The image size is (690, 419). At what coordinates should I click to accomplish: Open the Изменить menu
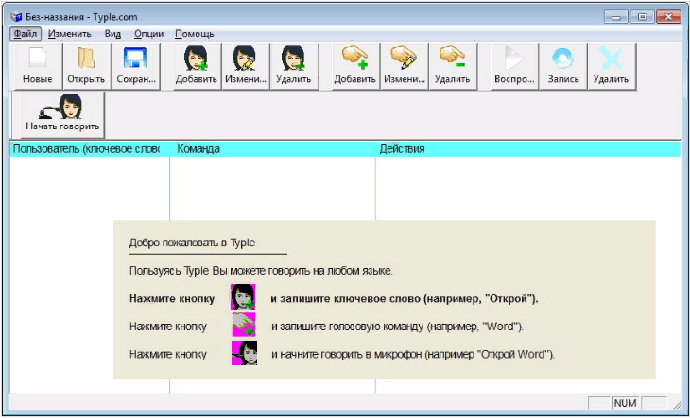70,34
